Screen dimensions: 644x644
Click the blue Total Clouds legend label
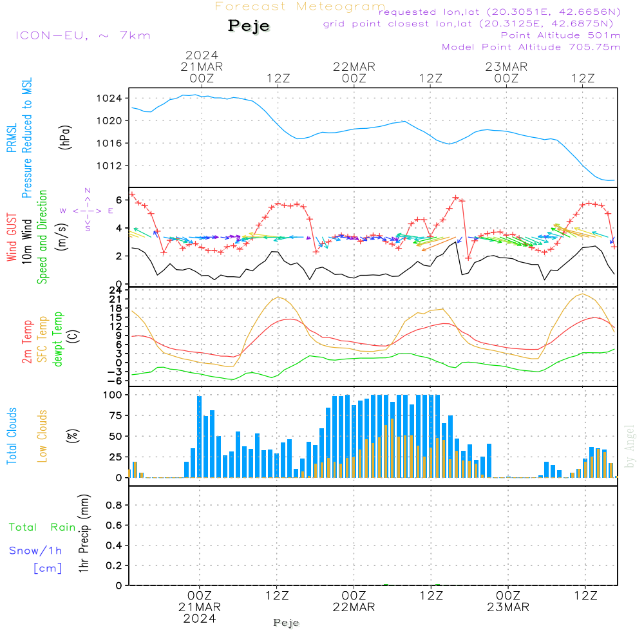pyautogui.click(x=12, y=436)
